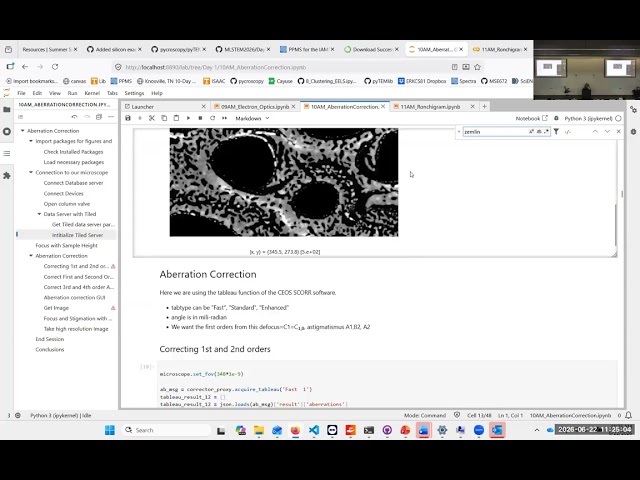Viewport: 640px width, 480px height.
Task: Jump to Check Installed Packages heading
Action: 73,152
